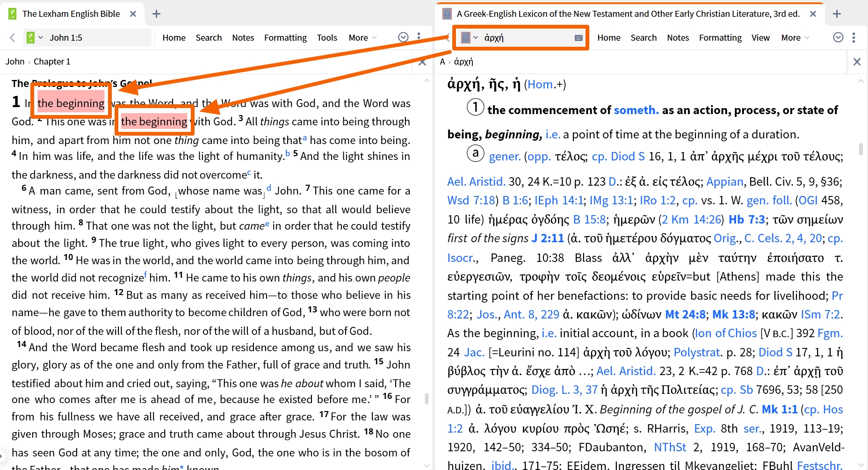
Task: Click footnote marker f after recognize
Action: 145,275
